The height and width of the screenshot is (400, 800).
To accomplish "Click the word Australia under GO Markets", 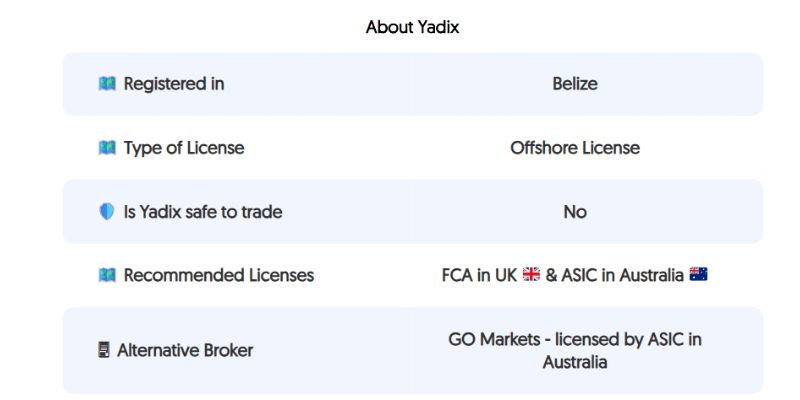I will [575, 362].
